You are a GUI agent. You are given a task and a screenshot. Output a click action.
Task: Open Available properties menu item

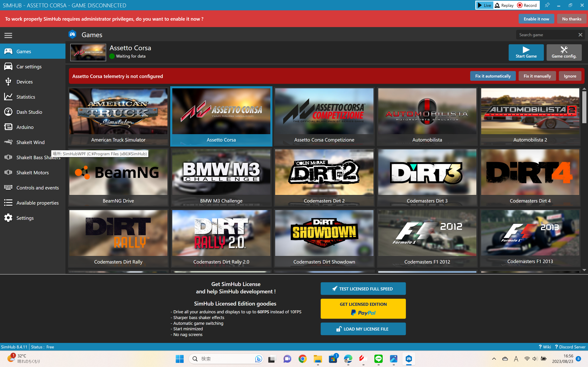pos(37,203)
